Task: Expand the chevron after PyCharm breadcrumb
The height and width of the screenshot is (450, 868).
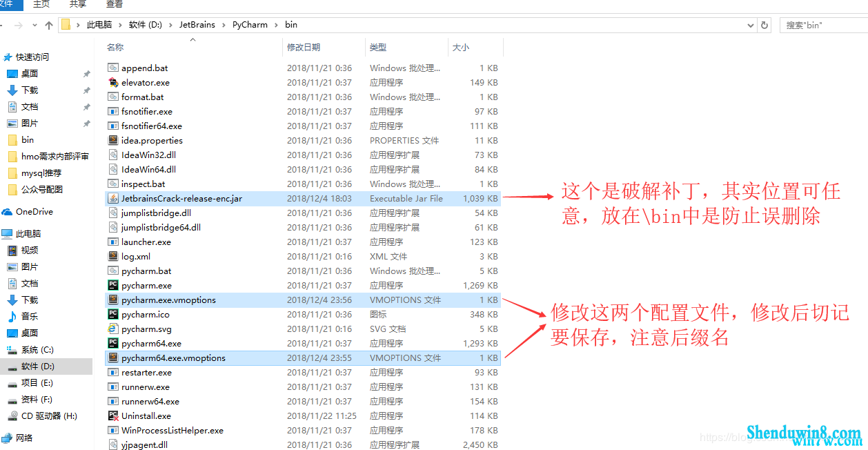Action: (276, 25)
